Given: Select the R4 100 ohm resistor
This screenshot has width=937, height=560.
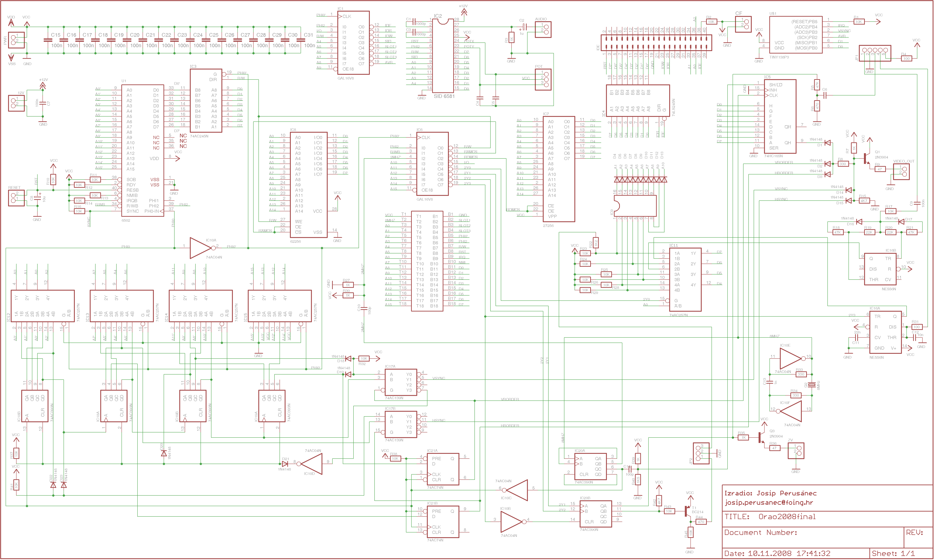Looking at the screenshot, I should (x=906, y=58).
